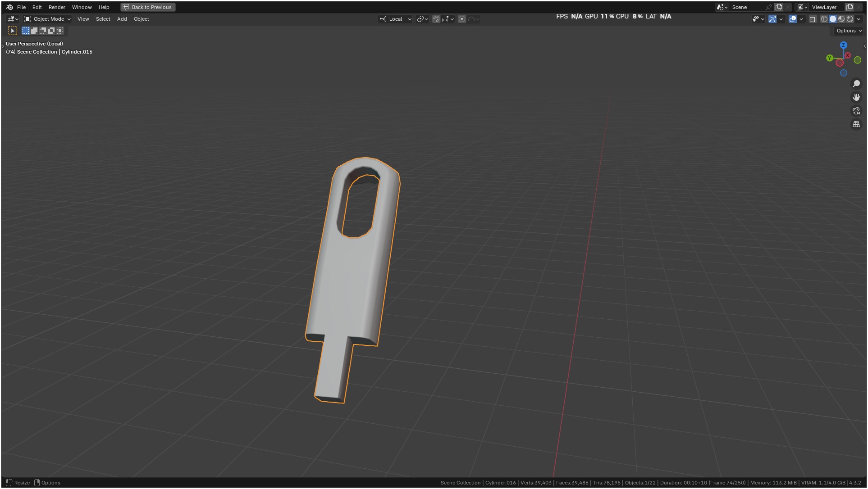Switch to wireframe viewport shading

(824, 19)
